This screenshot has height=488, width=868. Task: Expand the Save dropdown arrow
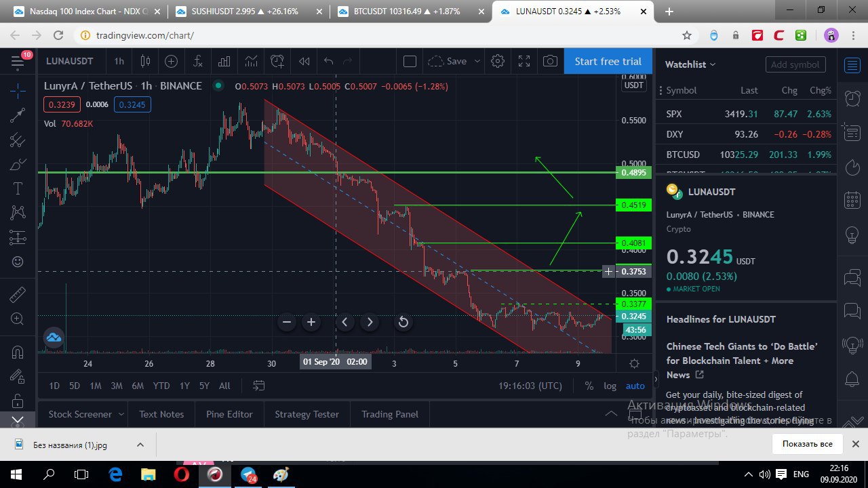(x=477, y=61)
